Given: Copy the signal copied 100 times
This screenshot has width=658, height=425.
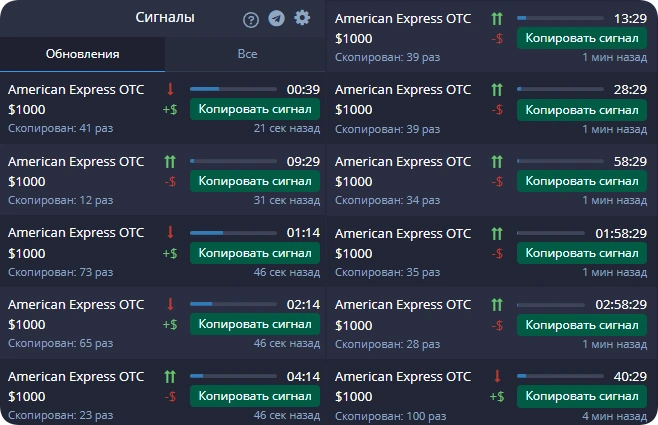Looking at the screenshot, I should pyautogui.click(x=582, y=396).
